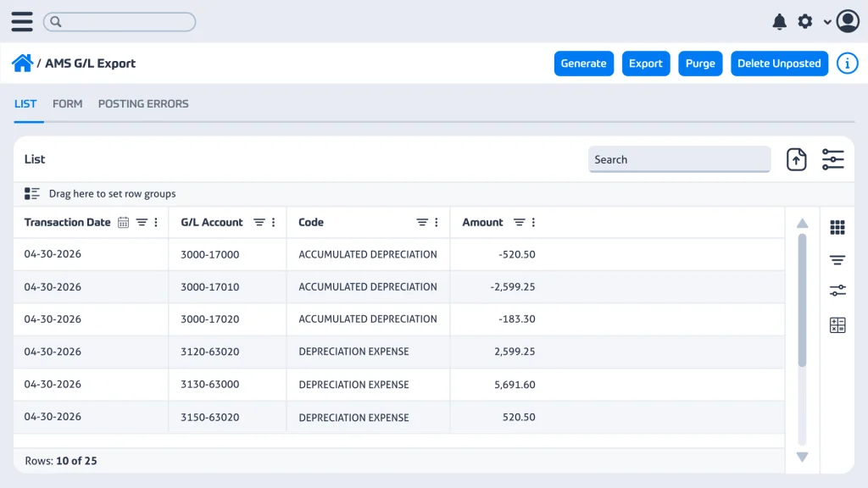This screenshot has height=488, width=868.
Task: Click scroll down arrow of table
Action: 802,457
